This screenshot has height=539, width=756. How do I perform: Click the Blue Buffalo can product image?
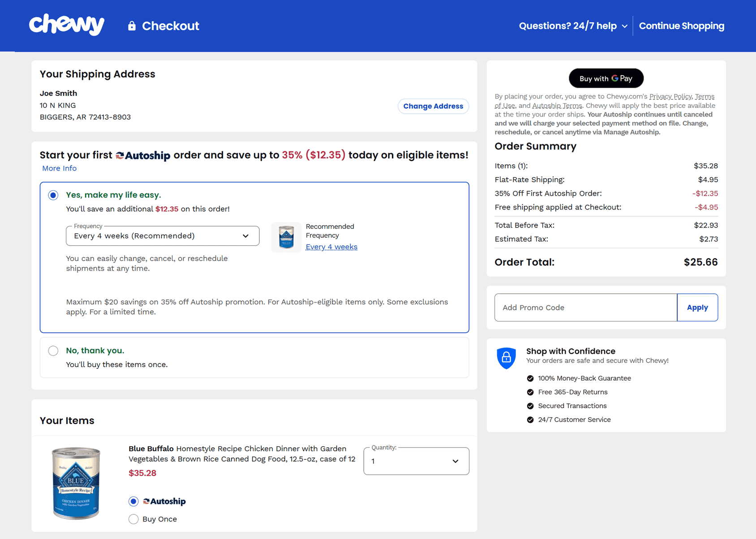pyautogui.click(x=76, y=483)
